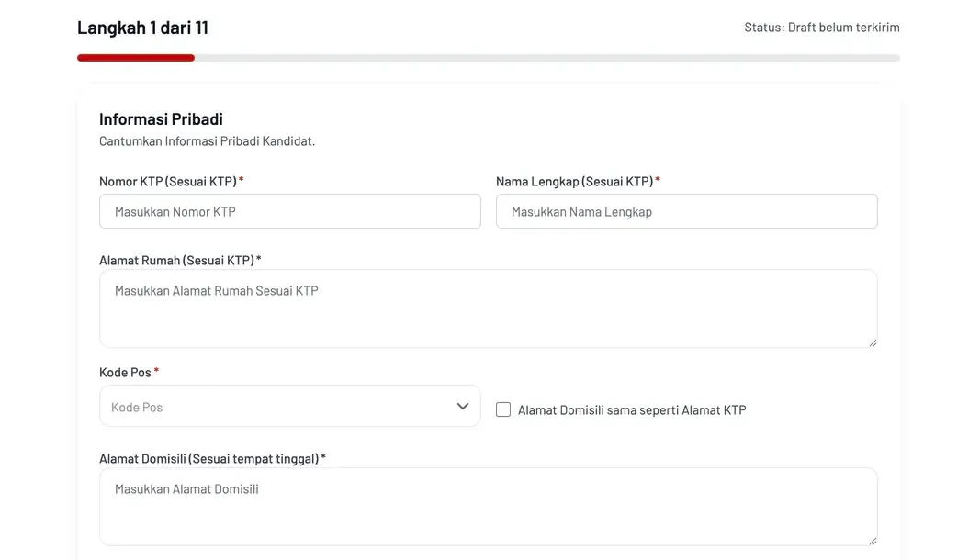Click the Alamat Domisili textarea resize handle
The height and width of the screenshot is (560, 980).
click(x=873, y=541)
